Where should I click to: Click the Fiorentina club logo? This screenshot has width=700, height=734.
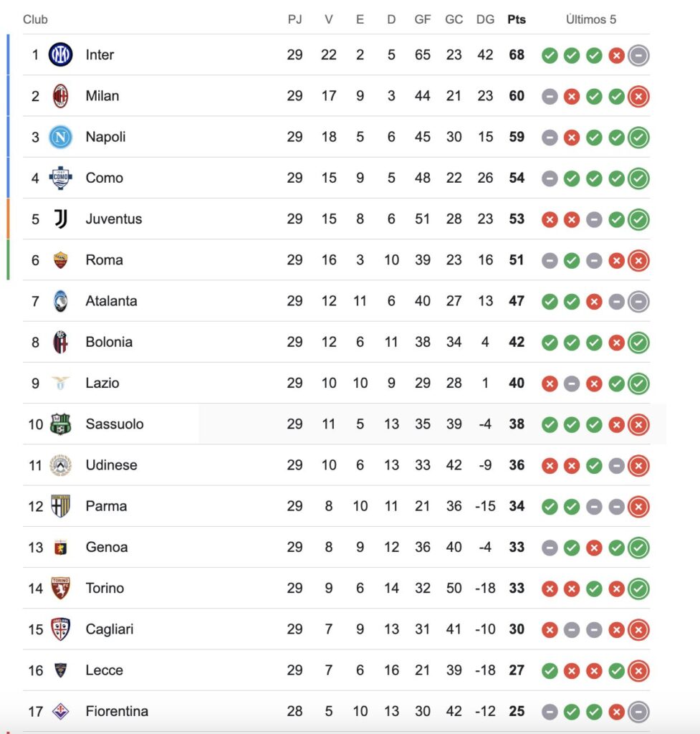60,712
